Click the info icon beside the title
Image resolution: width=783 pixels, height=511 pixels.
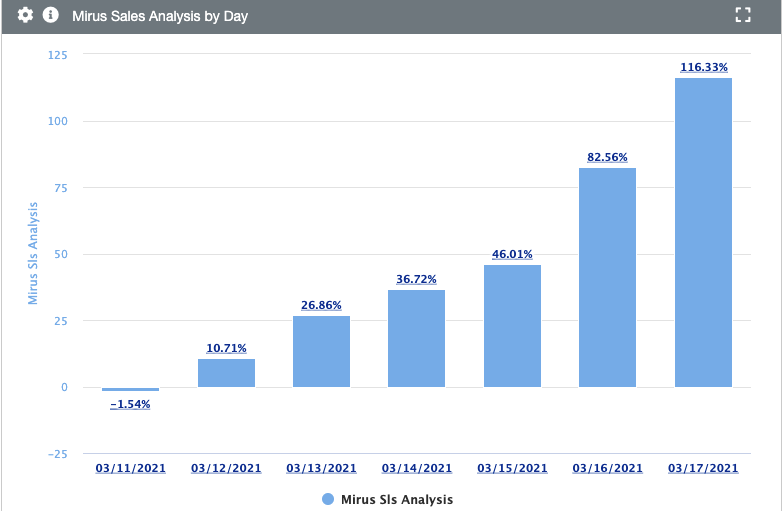point(50,15)
